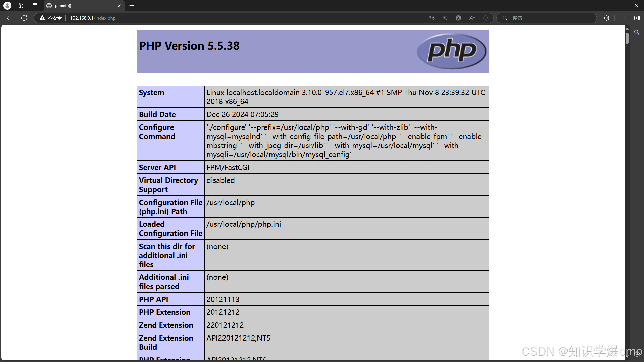This screenshot has width=644, height=362.
Task: Reload the current page
Action: [x=24, y=18]
